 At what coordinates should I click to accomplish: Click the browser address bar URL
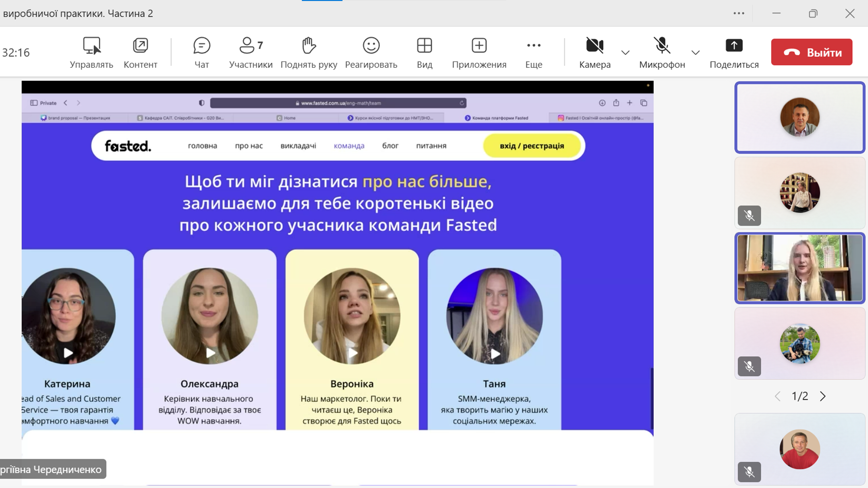pos(338,103)
